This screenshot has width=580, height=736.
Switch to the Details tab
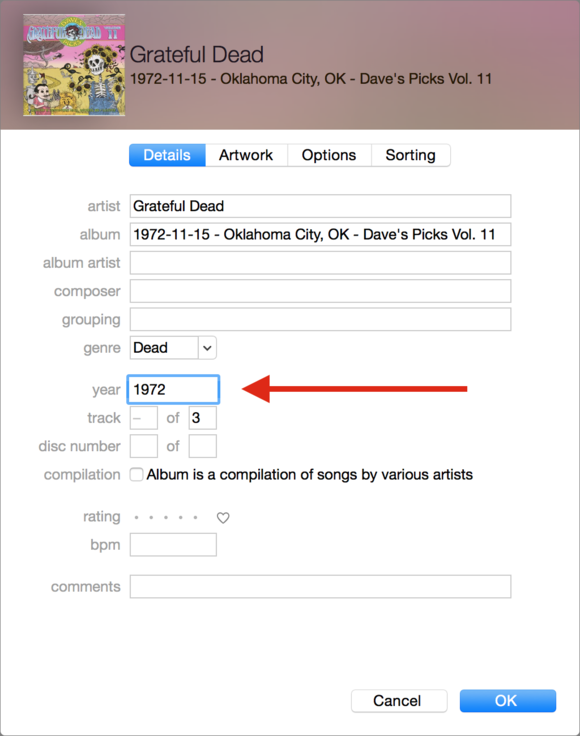click(167, 155)
